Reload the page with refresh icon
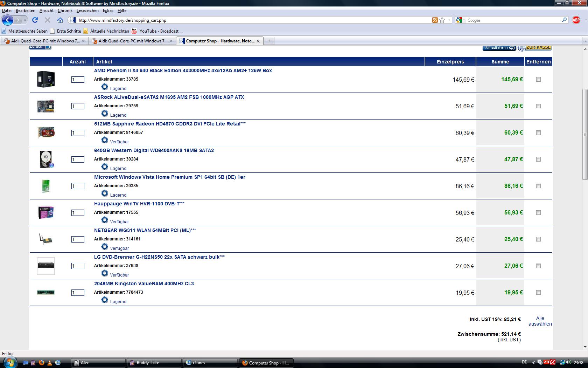588x368 pixels. point(35,20)
